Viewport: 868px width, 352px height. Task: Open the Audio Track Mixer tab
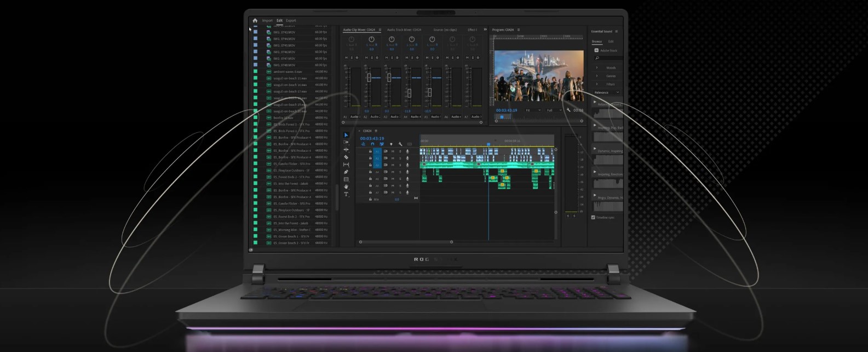click(x=404, y=30)
